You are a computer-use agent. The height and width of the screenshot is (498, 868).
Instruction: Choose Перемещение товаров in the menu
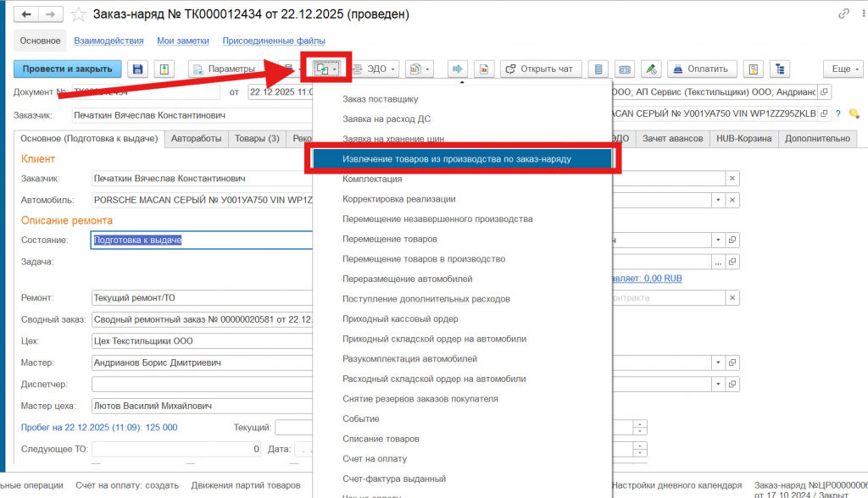click(x=390, y=239)
